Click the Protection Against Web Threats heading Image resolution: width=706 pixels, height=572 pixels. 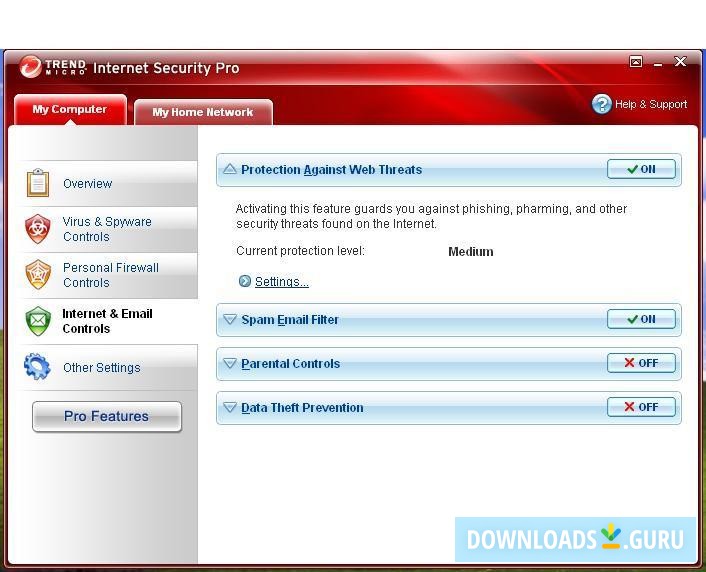331,170
